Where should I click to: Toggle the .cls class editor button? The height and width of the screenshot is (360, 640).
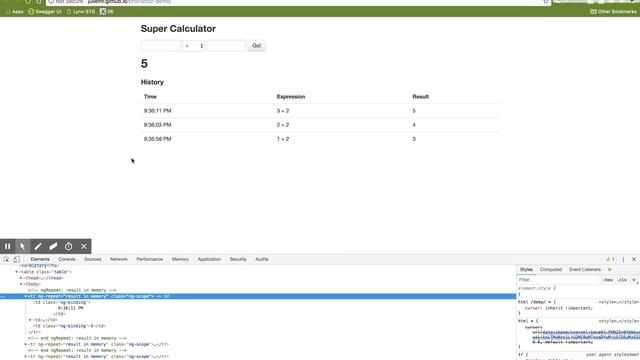tap(622, 280)
